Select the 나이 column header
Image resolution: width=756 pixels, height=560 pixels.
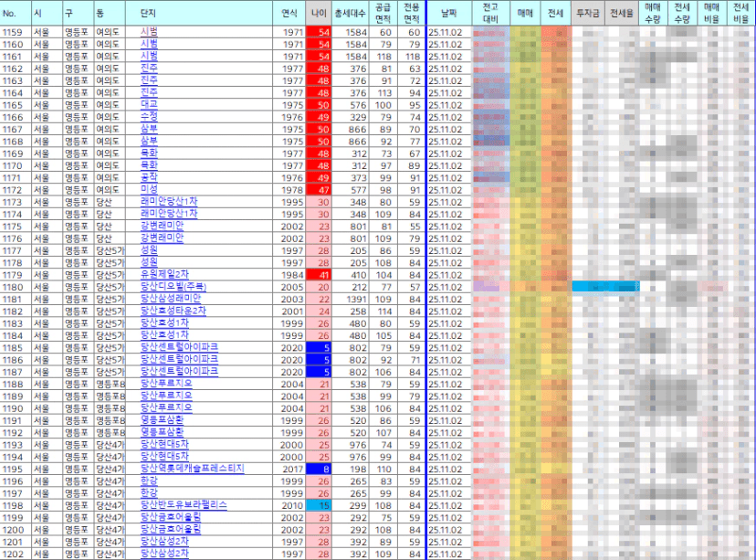[x=319, y=13]
